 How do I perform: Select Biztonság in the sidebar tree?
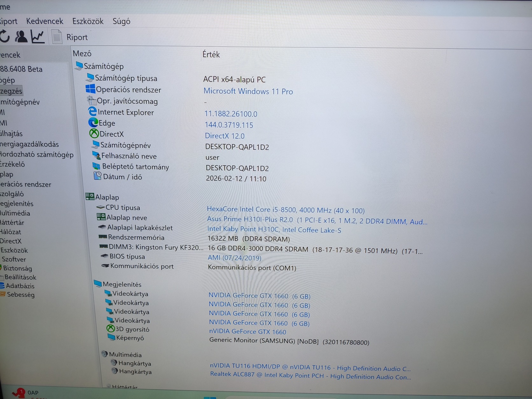click(17, 268)
